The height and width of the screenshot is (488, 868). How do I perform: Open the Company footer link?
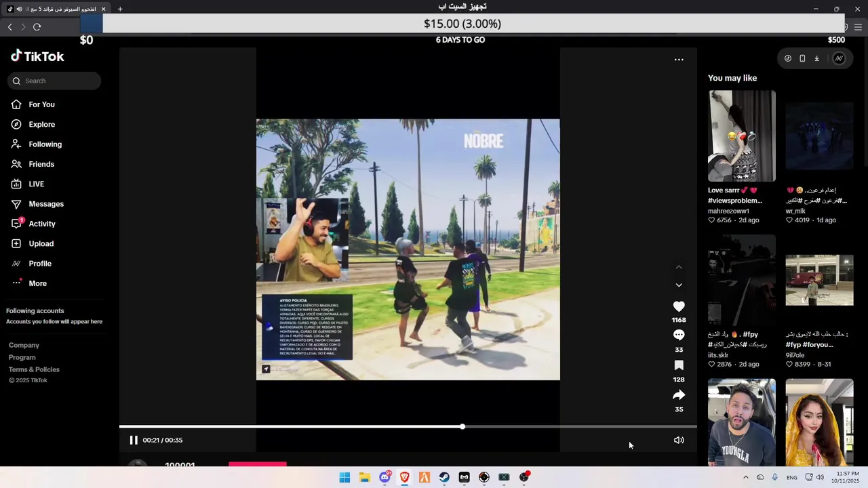click(24, 345)
